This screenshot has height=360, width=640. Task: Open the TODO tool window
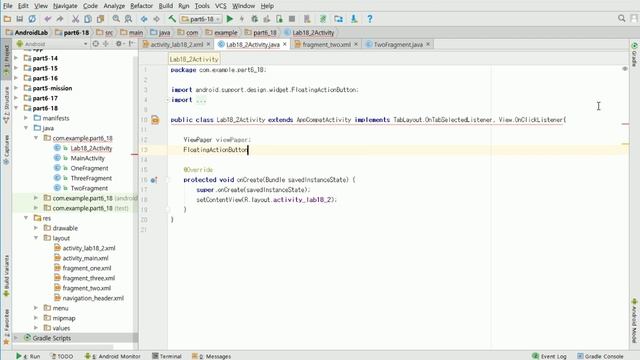click(x=62, y=356)
